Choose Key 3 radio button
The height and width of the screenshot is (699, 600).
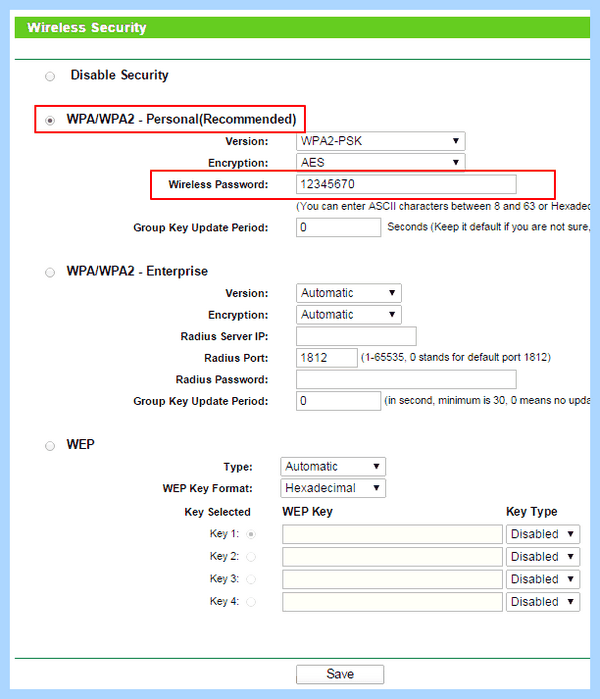[251, 579]
